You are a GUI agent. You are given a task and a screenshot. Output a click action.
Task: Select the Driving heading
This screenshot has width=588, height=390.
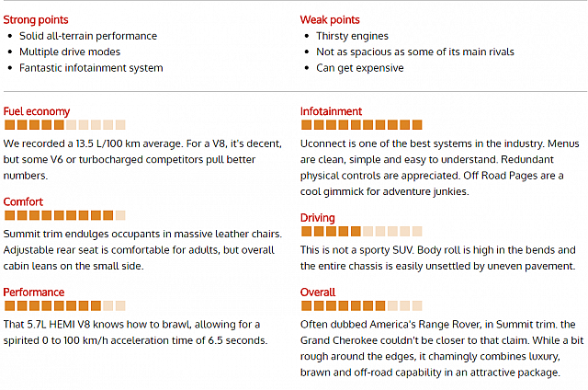pyautogui.click(x=318, y=218)
